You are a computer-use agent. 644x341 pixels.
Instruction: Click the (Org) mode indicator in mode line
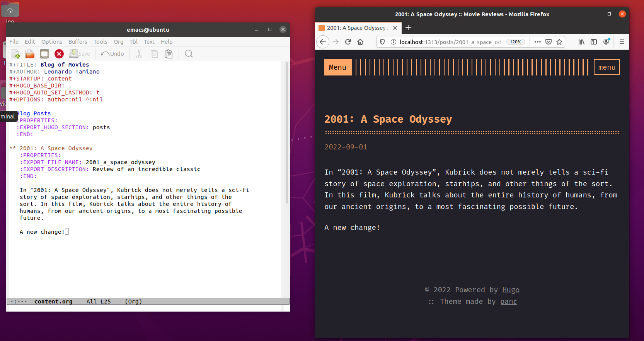133,302
